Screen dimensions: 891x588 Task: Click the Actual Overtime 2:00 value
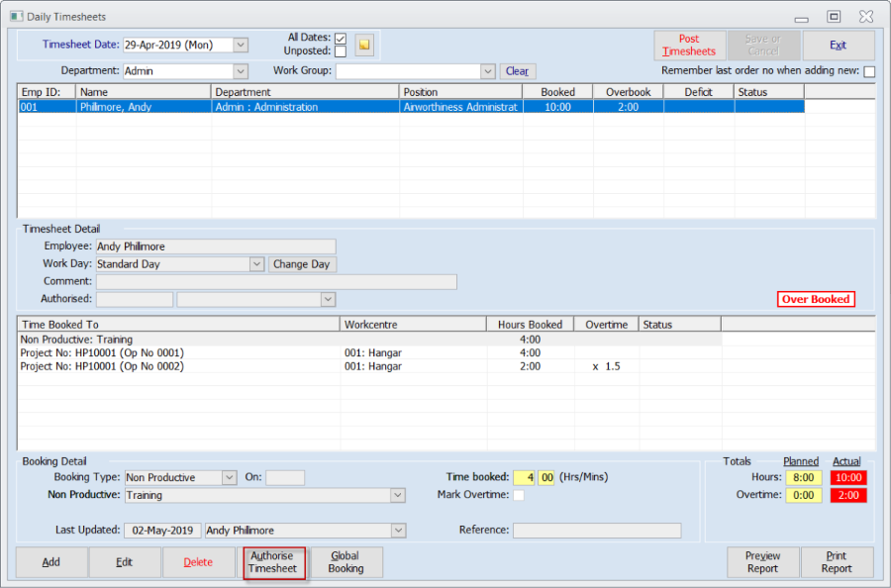pos(849,495)
